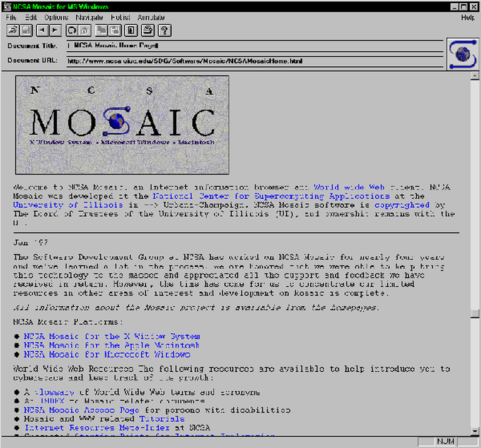481x448 pixels.
Task: Maximize the Mosaic window
Action: (x=464, y=7)
